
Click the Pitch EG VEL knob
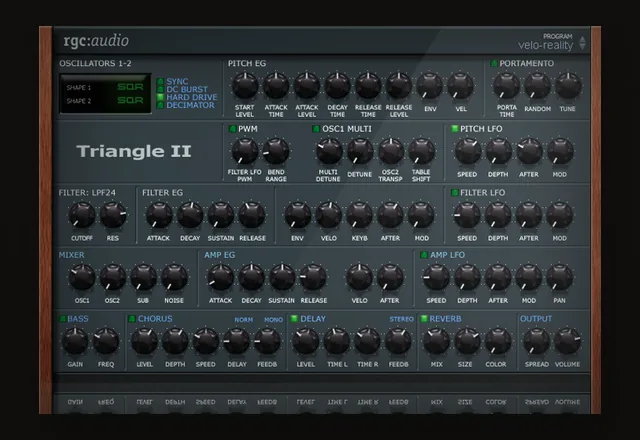click(460, 86)
